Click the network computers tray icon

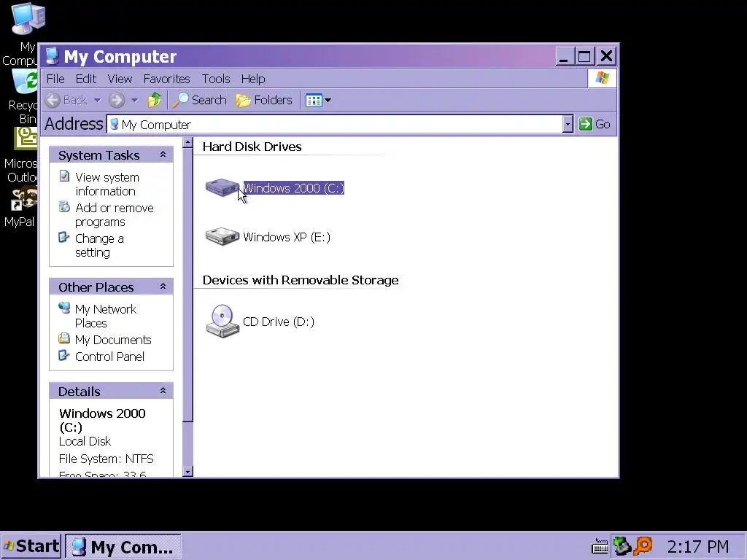point(622,545)
